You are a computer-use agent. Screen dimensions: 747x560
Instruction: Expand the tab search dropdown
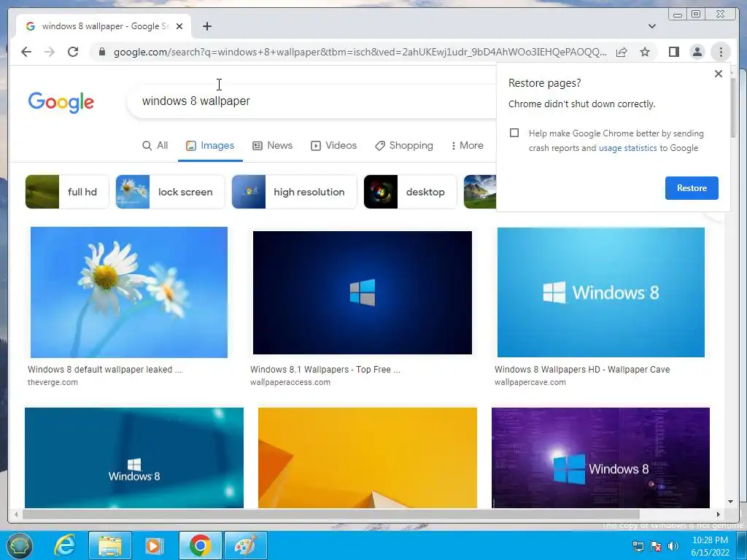coord(652,26)
